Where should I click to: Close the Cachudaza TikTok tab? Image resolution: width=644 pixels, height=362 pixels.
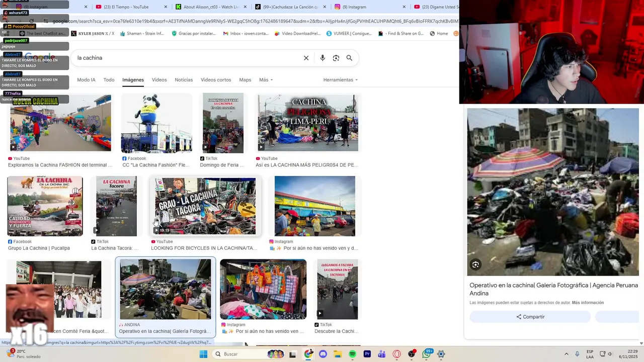point(325,7)
